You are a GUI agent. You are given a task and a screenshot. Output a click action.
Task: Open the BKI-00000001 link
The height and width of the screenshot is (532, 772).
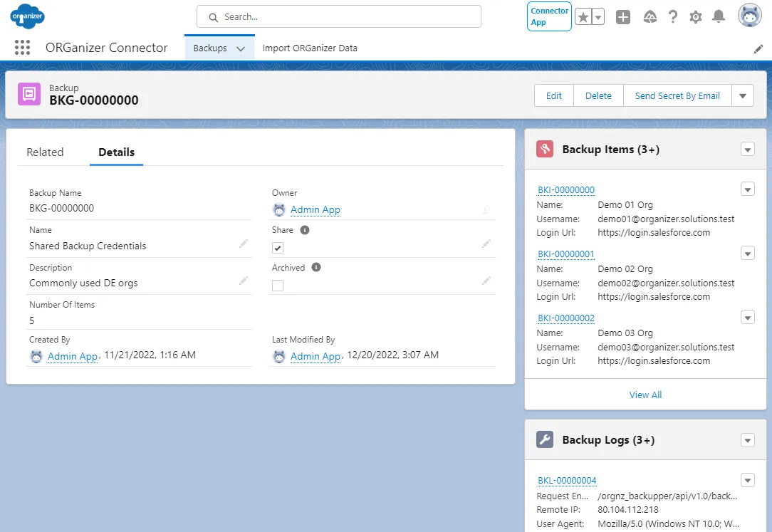click(565, 254)
